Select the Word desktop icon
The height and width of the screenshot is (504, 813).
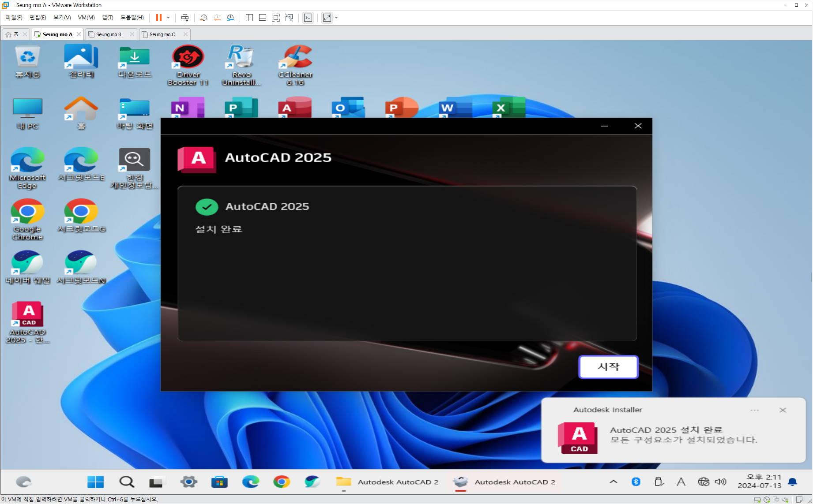455,107
